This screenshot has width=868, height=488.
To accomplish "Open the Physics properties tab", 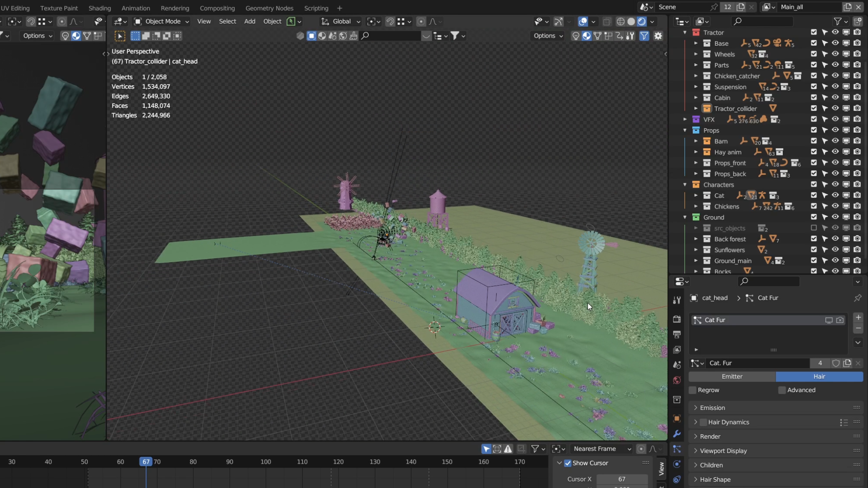I will (x=677, y=464).
